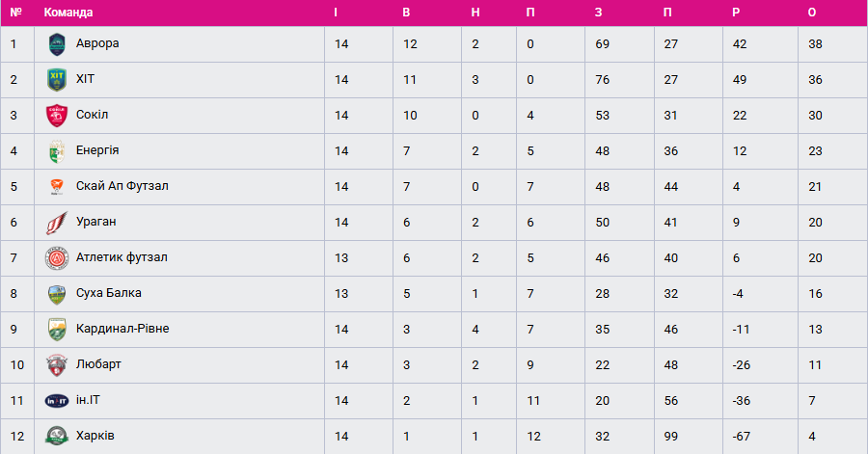The height and width of the screenshot is (454, 868).
Task: Click the ХІТ team logo
Action: 56,79
